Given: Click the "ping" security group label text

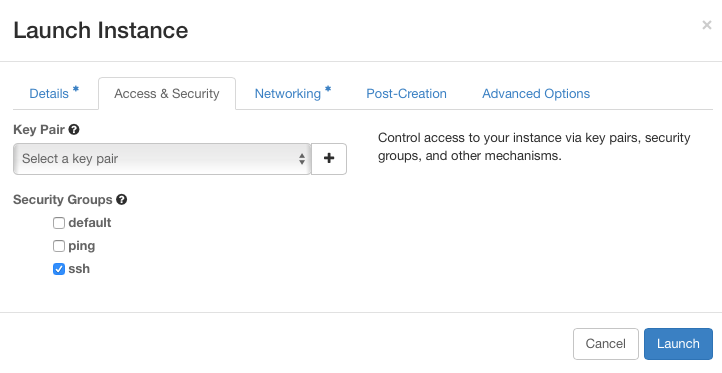Looking at the screenshot, I should 82,246.
